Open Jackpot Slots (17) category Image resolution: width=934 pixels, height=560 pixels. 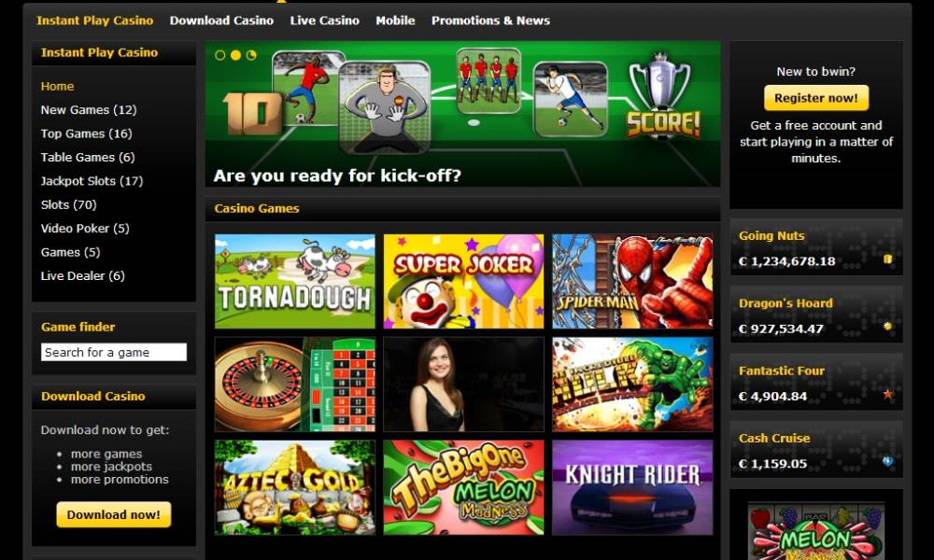click(x=92, y=181)
